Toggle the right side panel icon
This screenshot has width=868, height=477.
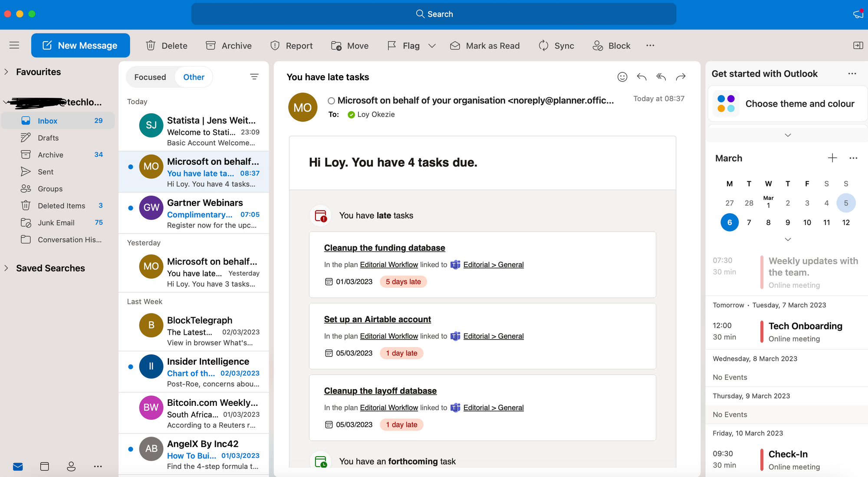(x=858, y=46)
